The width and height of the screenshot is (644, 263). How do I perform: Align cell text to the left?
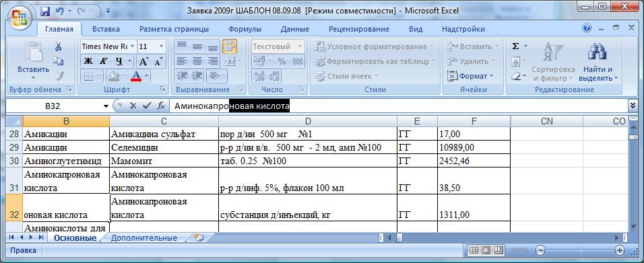pyautogui.click(x=182, y=61)
